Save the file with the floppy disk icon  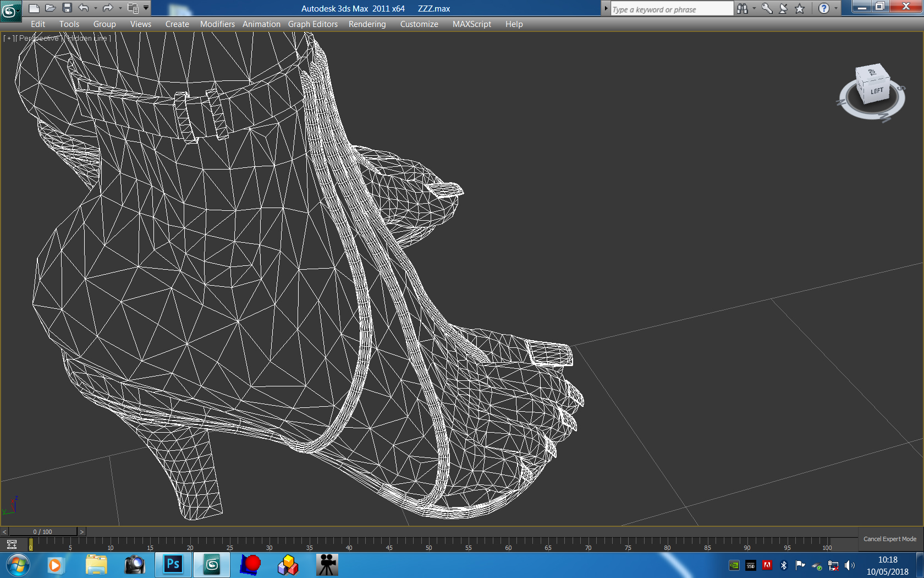point(67,8)
